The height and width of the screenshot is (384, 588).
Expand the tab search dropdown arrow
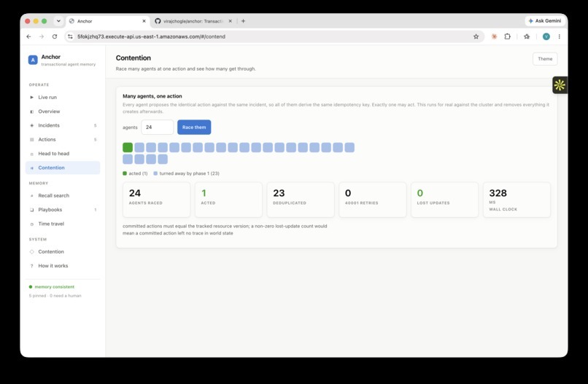pyautogui.click(x=58, y=21)
